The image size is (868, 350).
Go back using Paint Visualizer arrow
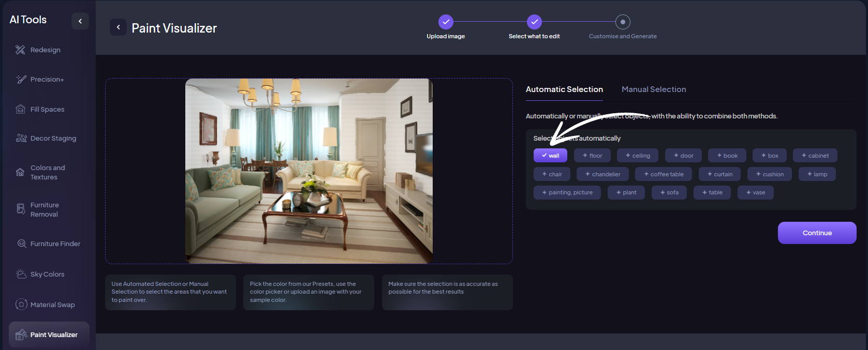118,27
